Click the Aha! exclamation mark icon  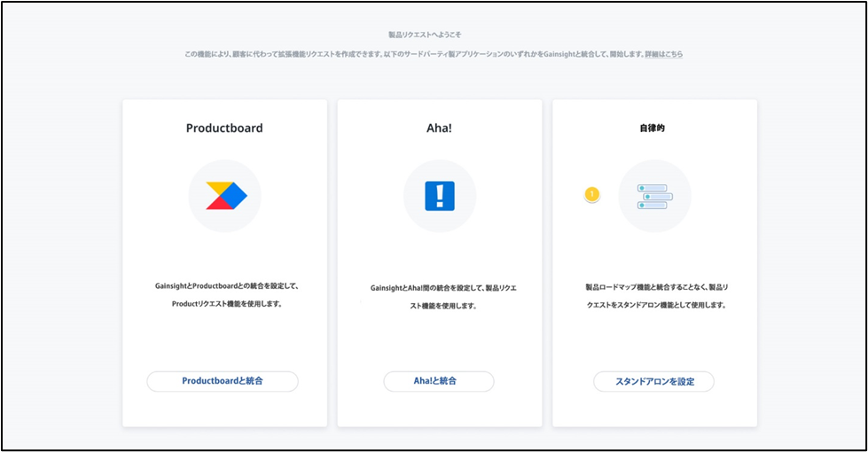coord(440,196)
